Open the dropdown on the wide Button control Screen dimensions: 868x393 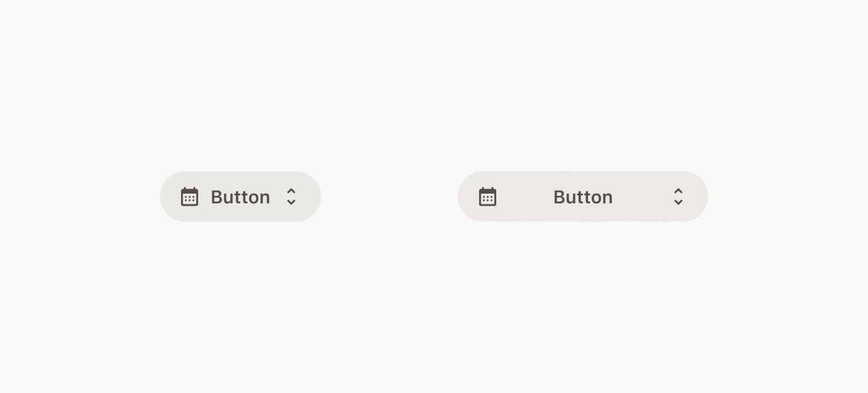coord(678,196)
